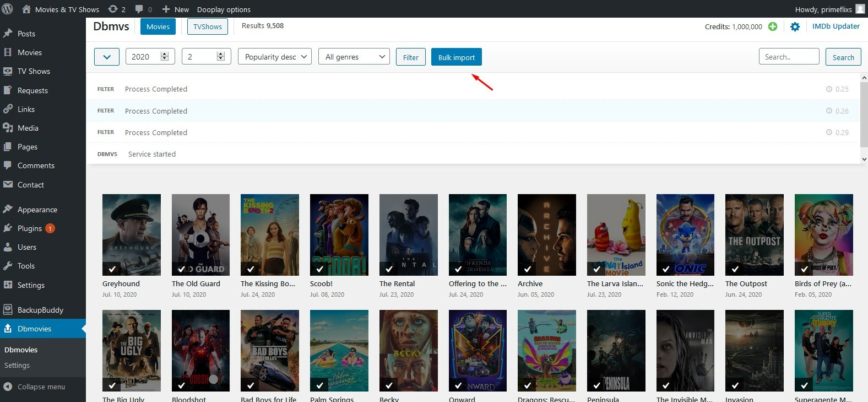Click the Bulk import button
This screenshot has height=402, width=868.
tap(457, 57)
